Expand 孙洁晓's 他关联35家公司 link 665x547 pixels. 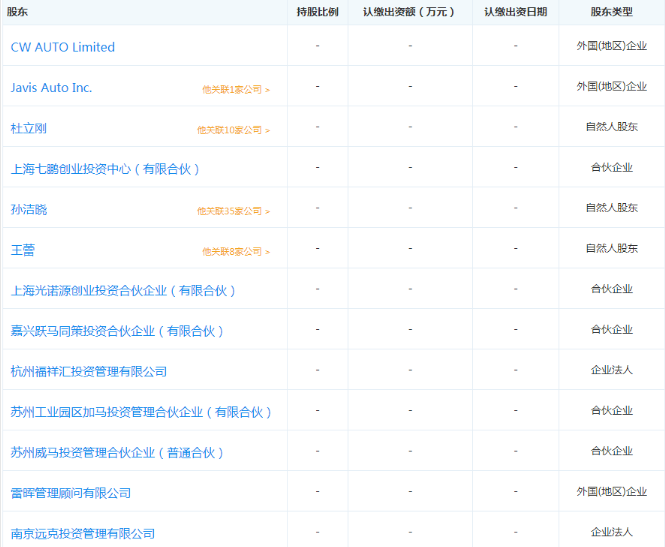coord(234,211)
